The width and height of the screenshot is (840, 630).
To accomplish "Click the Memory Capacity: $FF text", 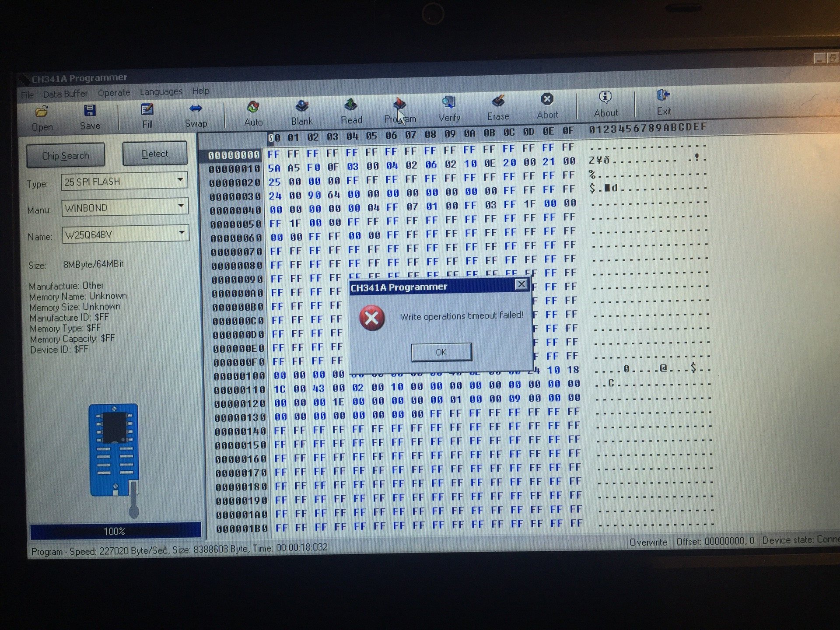I will click(x=73, y=339).
